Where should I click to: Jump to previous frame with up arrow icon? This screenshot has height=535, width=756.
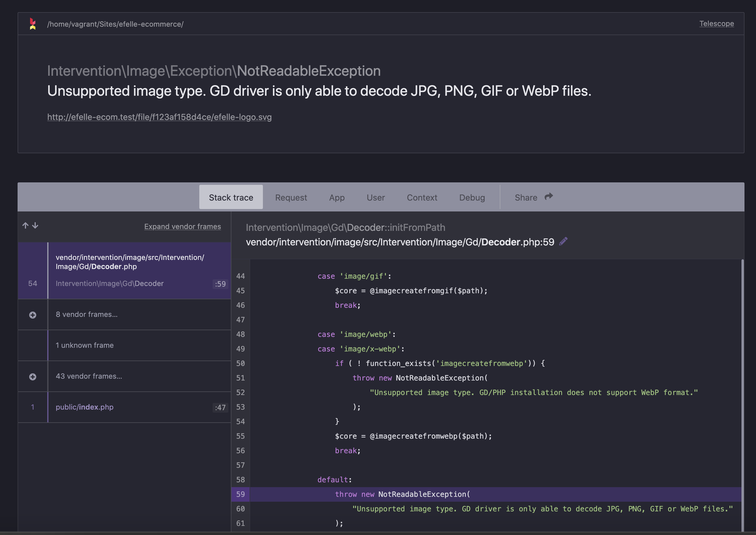click(x=25, y=225)
